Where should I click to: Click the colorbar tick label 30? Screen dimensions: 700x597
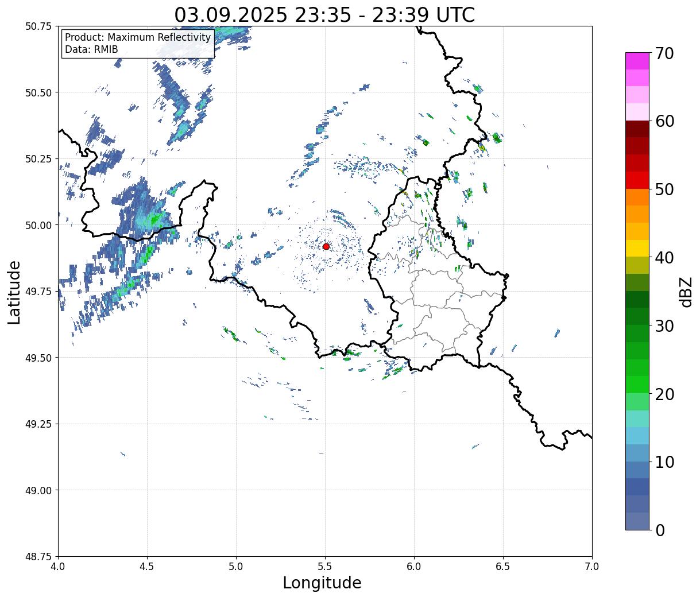coord(664,326)
